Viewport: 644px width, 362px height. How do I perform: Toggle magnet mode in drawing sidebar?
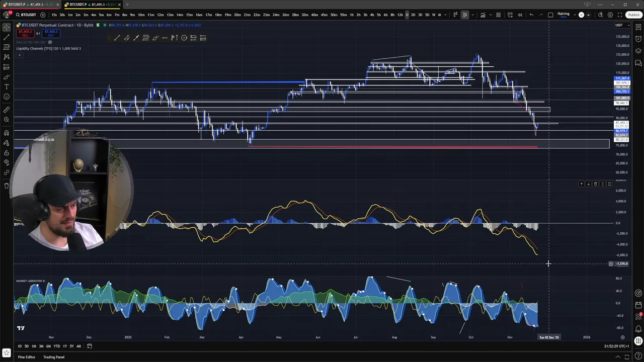(x=7, y=133)
